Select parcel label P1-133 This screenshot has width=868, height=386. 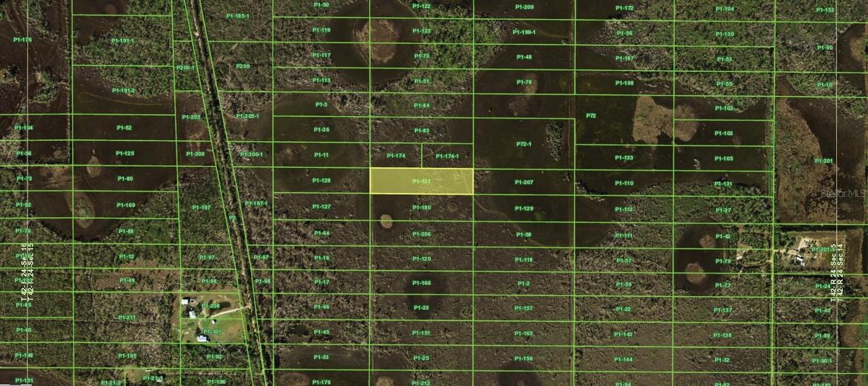pos(624,157)
